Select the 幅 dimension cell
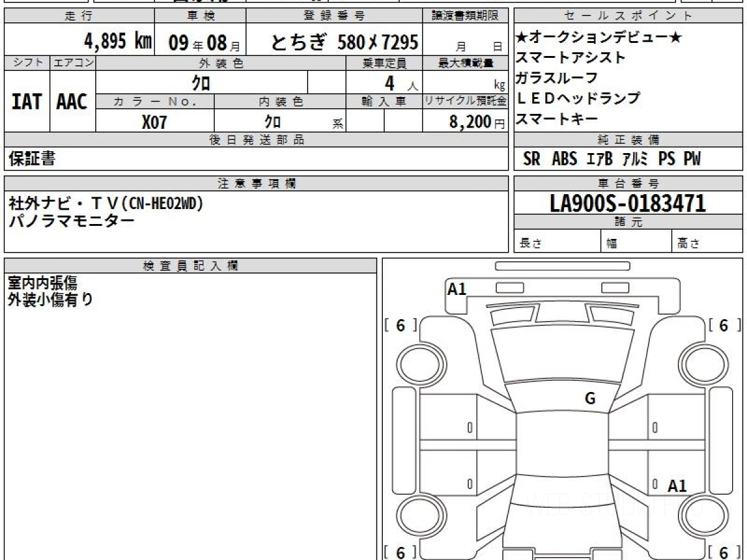The height and width of the screenshot is (560, 747). coord(637,241)
